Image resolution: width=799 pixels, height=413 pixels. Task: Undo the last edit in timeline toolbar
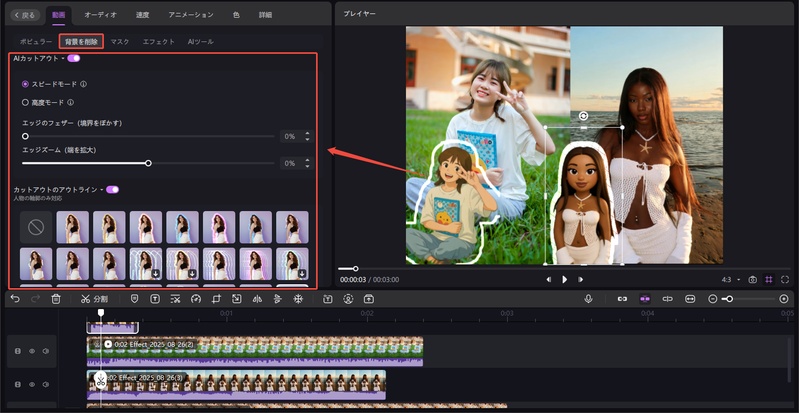(15, 299)
